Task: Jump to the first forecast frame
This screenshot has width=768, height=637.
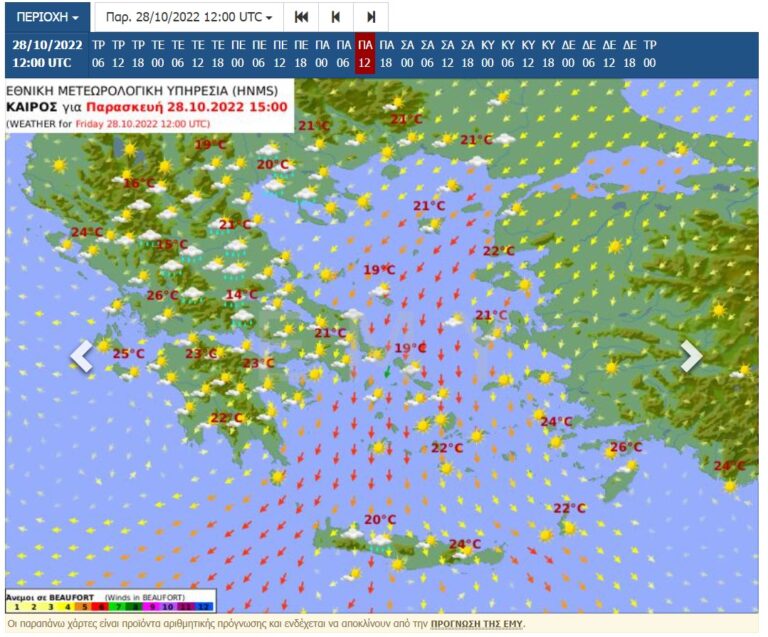Action: pyautogui.click(x=301, y=17)
